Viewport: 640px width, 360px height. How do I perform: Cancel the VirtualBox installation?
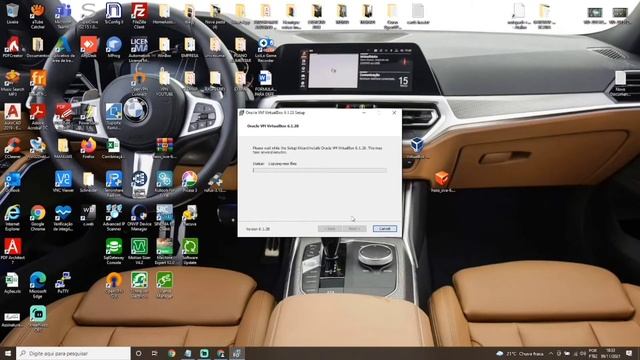pyautogui.click(x=384, y=229)
